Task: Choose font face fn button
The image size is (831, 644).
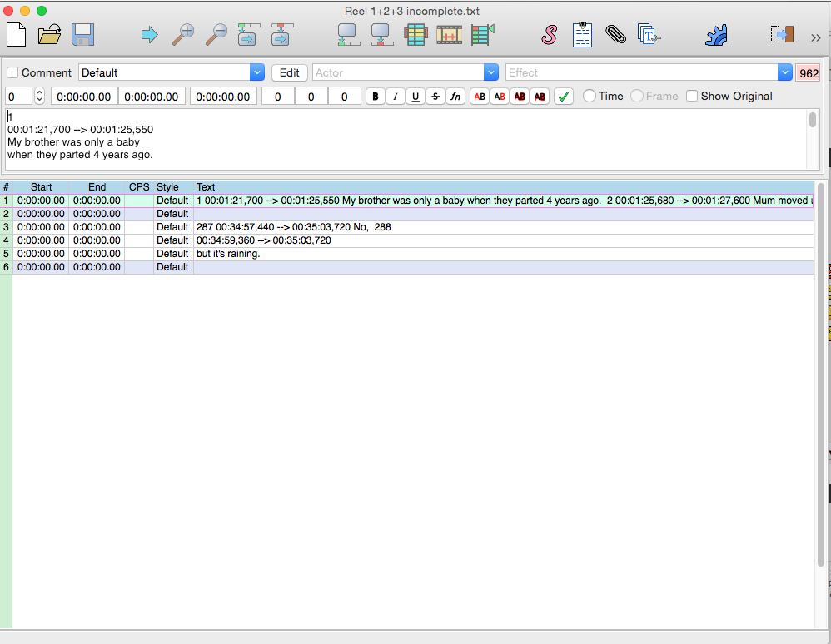Action: (455, 97)
